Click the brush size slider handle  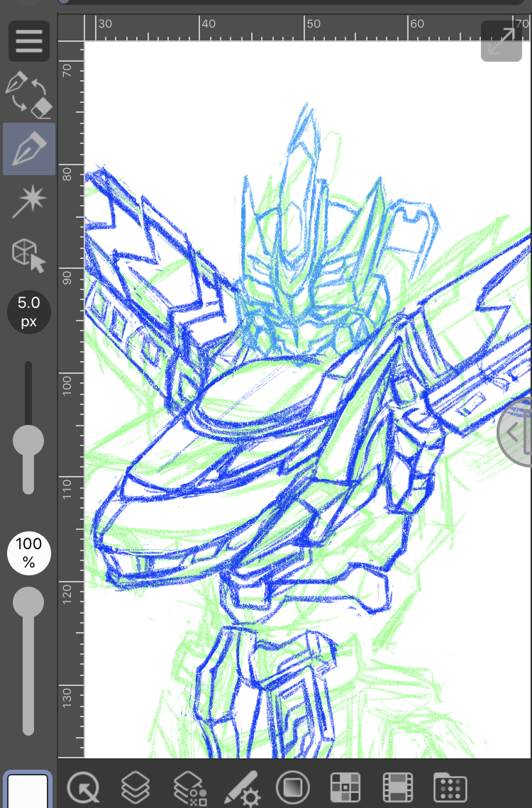28,441
